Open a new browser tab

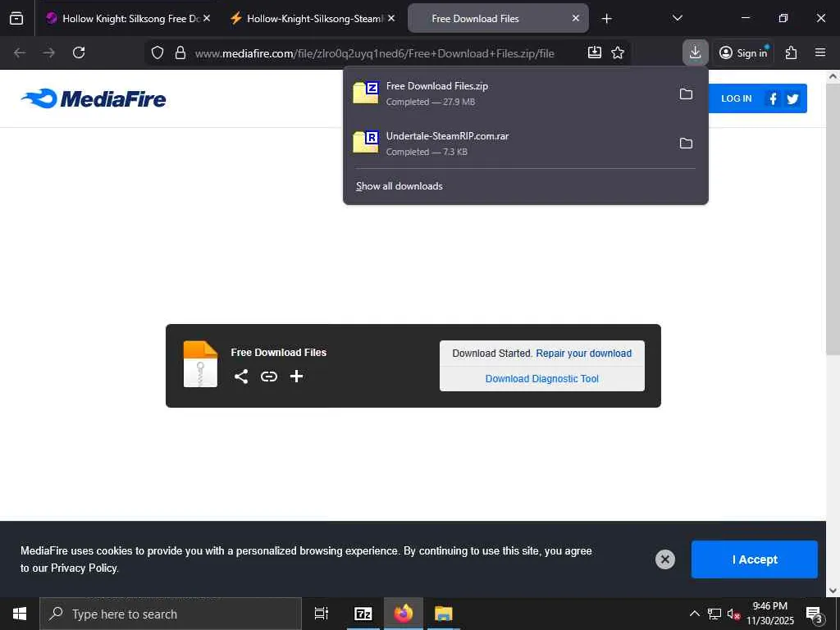click(606, 18)
